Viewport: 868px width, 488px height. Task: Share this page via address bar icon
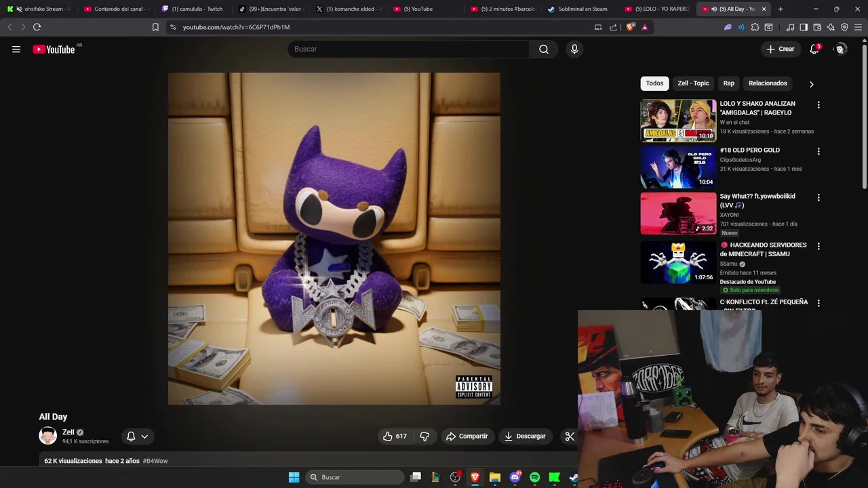[614, 27]
